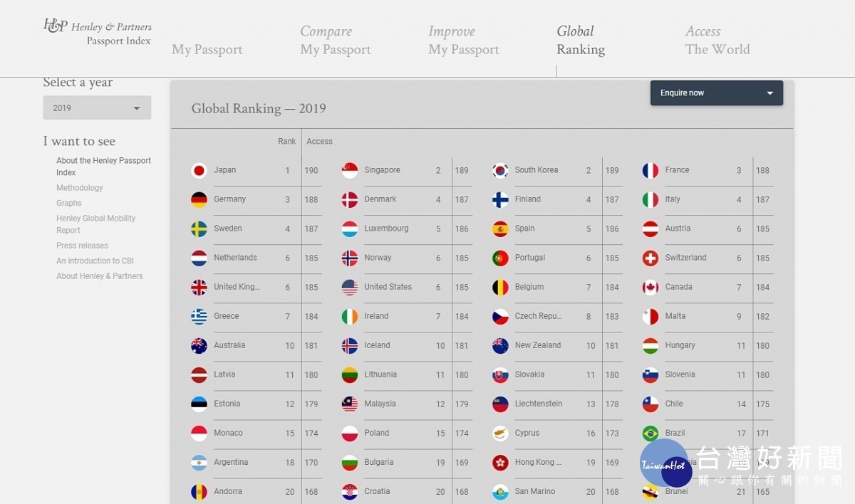
Task: Click the South Korea flag icon
Action: click(500, 171)
